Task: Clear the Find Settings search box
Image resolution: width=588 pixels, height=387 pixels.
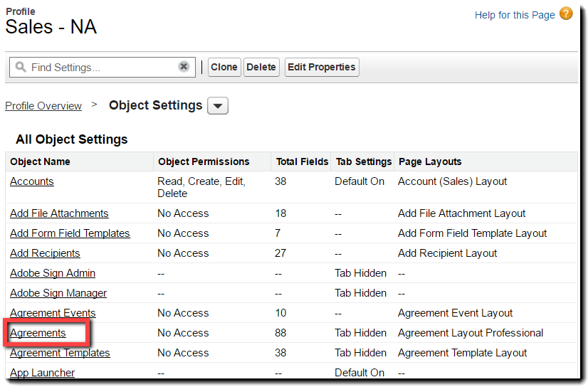Action: [x=184, y=67]
